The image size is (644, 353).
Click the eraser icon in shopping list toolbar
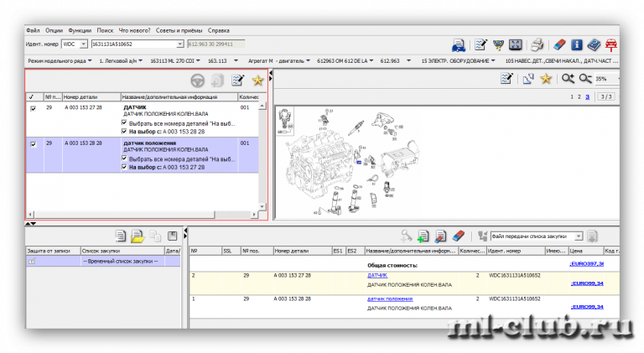(x=459, y=236)
